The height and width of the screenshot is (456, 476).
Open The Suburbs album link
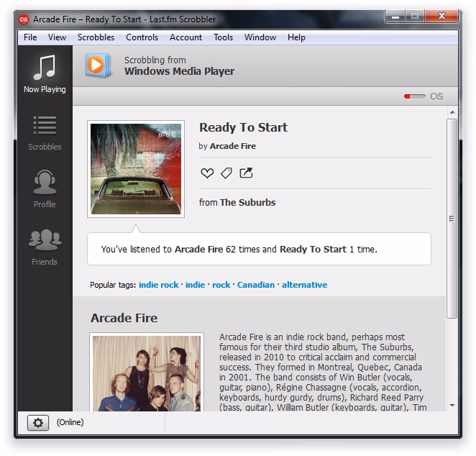(x=248, y=203)
